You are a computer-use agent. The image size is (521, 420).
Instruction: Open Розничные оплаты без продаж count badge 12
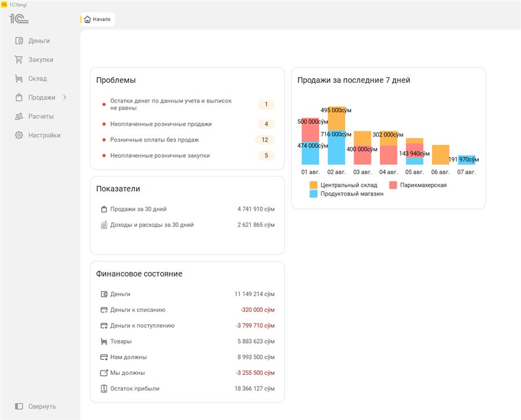click(x=265, y=140)
